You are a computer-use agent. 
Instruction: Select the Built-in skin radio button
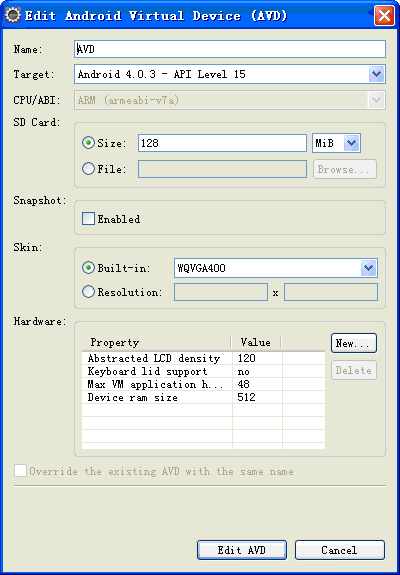click(88, 268)
